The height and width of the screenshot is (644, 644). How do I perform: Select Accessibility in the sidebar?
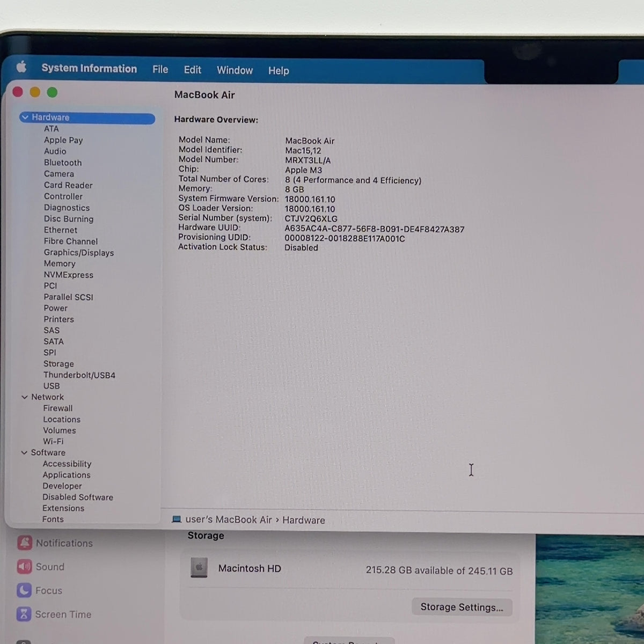tap(67, 464)
